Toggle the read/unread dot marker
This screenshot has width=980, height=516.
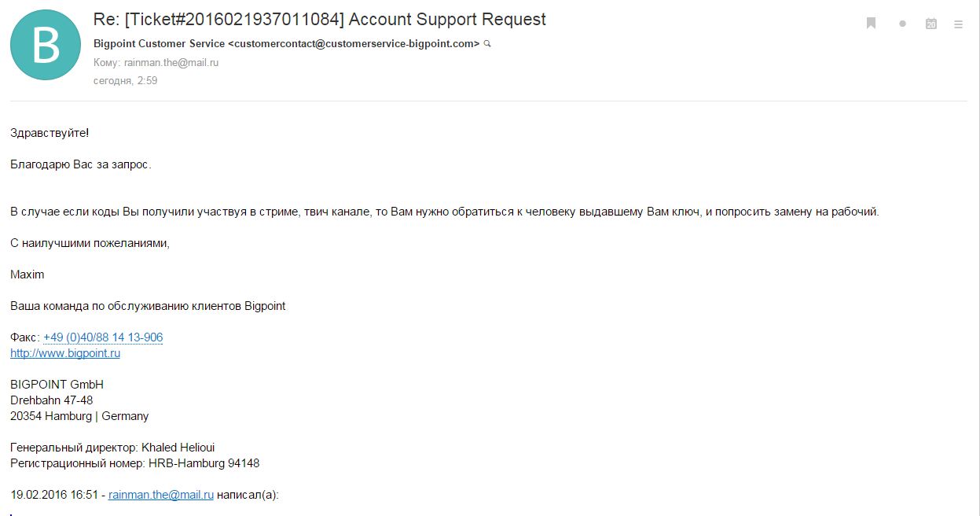tap(902, 24)
